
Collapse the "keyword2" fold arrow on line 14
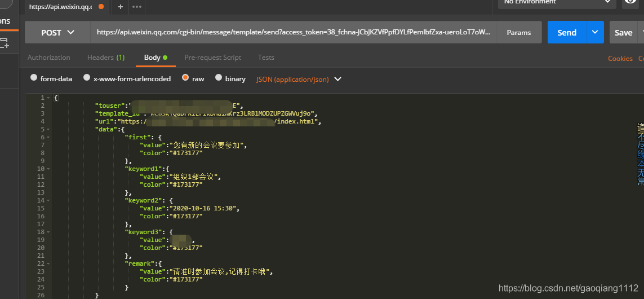point(48,201)
